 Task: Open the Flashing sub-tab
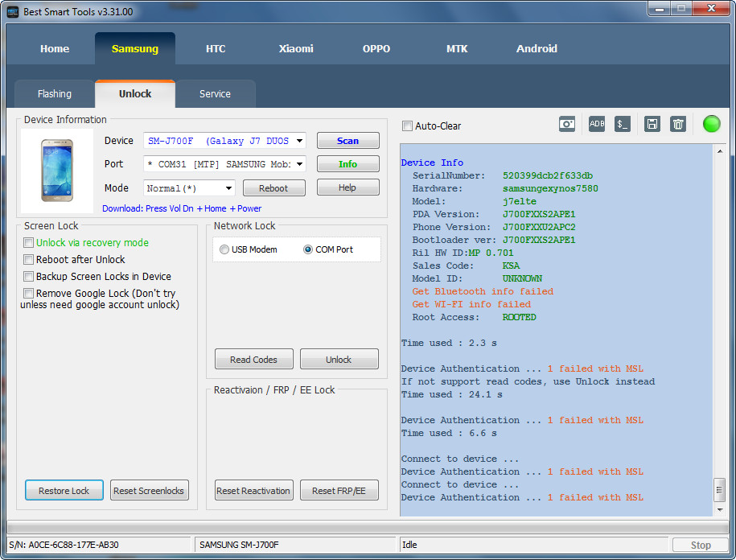tap(55, 94)
